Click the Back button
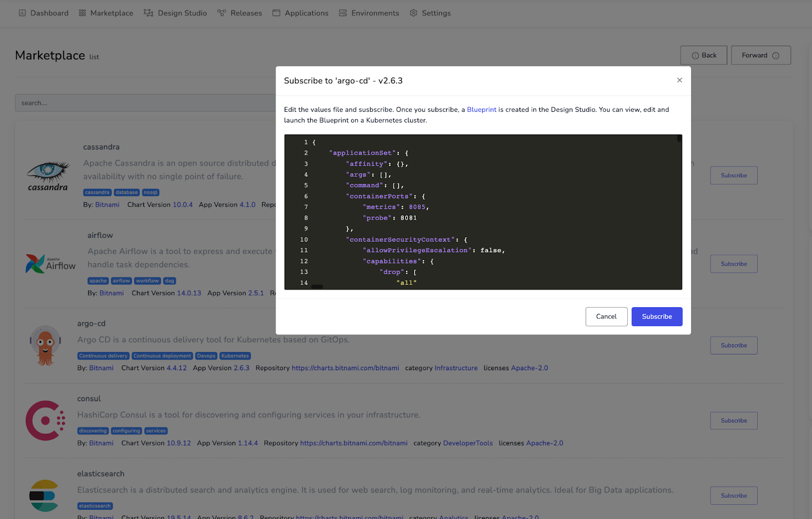The height and width of the screenshot is (519, 812). point(703,55)
